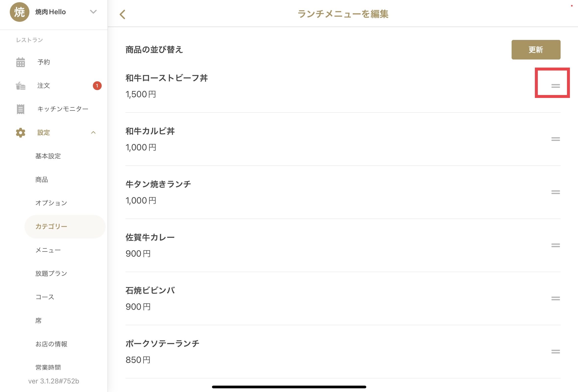This screenshot has height=392, width=578.
Task: Grab reorder handle for 石焼ビビンバ
Action: (x=555, y=298)
